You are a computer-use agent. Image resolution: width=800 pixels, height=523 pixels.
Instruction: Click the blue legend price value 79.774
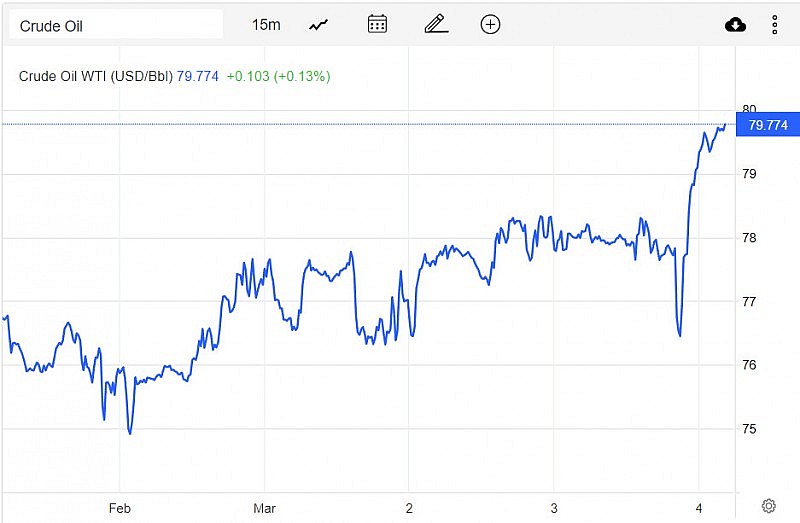[x=198, y=76]
